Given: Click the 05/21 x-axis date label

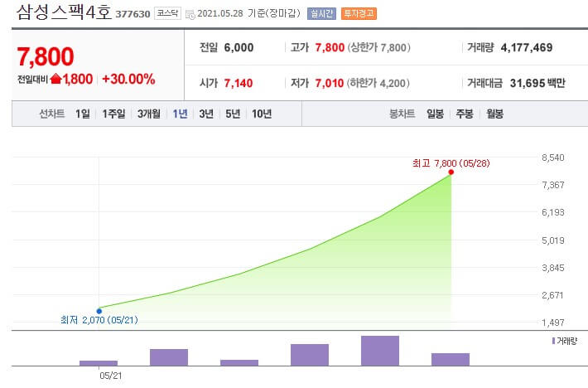Looking at the screenshot, I should (x=111, y=376).
